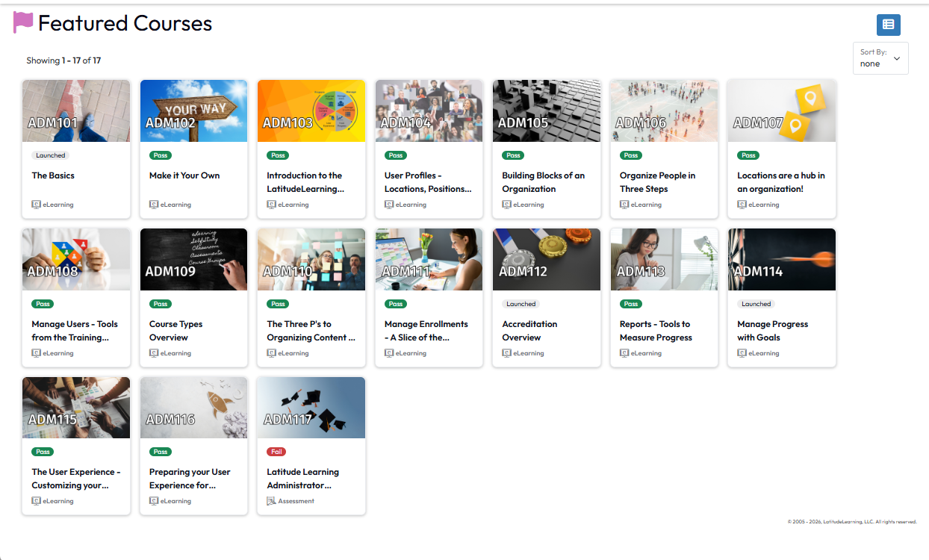Click the Sort By dropdown chevron arrow
This screenshot has height=560, width=929.
click(x=897, y=58)
